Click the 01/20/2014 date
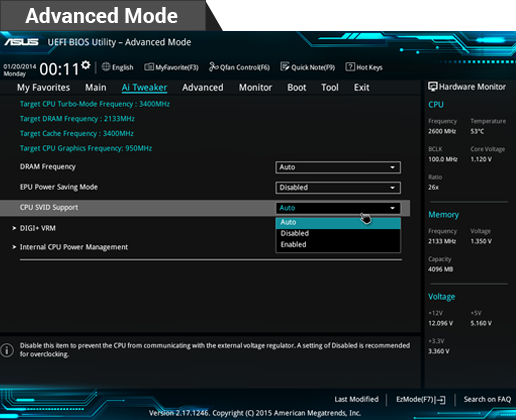Image resolution: width=516 pixels, height=420 pixels. (20, 66)
